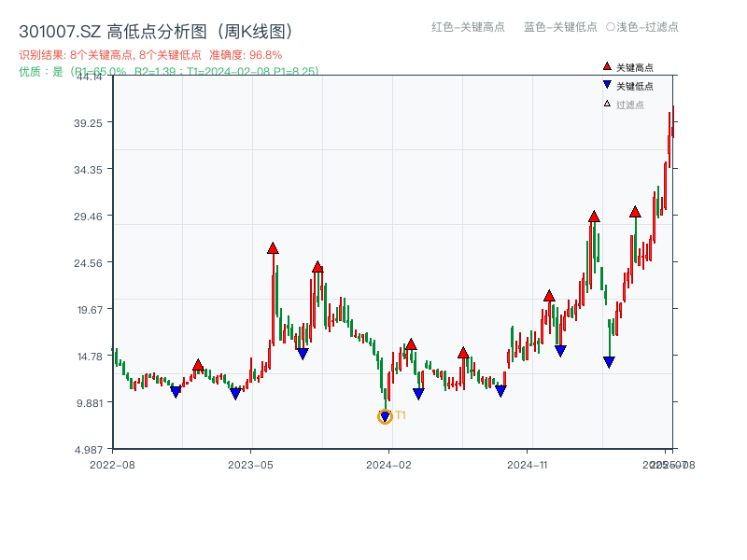
Task: Click the blue marker below the 2022-11 candles
Action: (x=176, y=390)
